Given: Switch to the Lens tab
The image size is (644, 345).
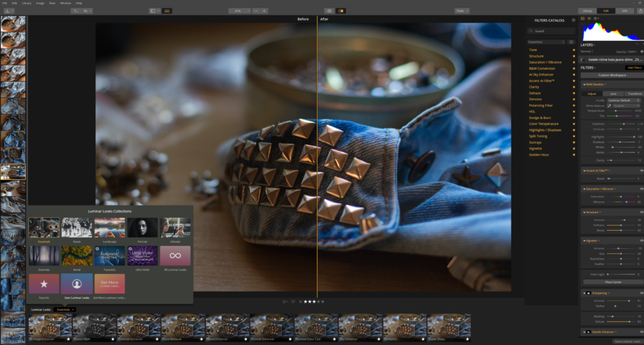Looking at the screenshot, I should click(x=613, y=94).
